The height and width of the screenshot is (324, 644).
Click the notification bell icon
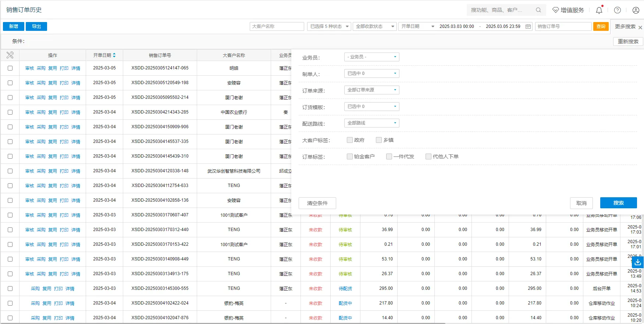pos(599,10)
